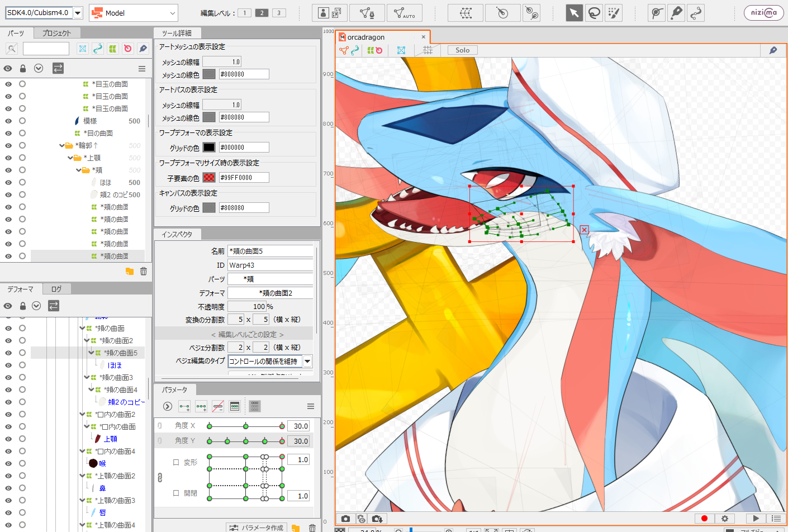Select the manual mesh edit tool
Viewport: 788px width, 532px height.
click(x=367, y=13)
